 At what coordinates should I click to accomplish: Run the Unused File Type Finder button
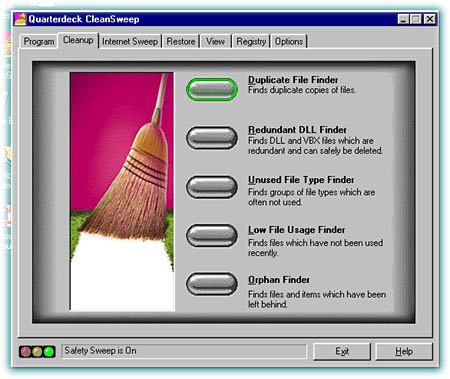point(212,187)
